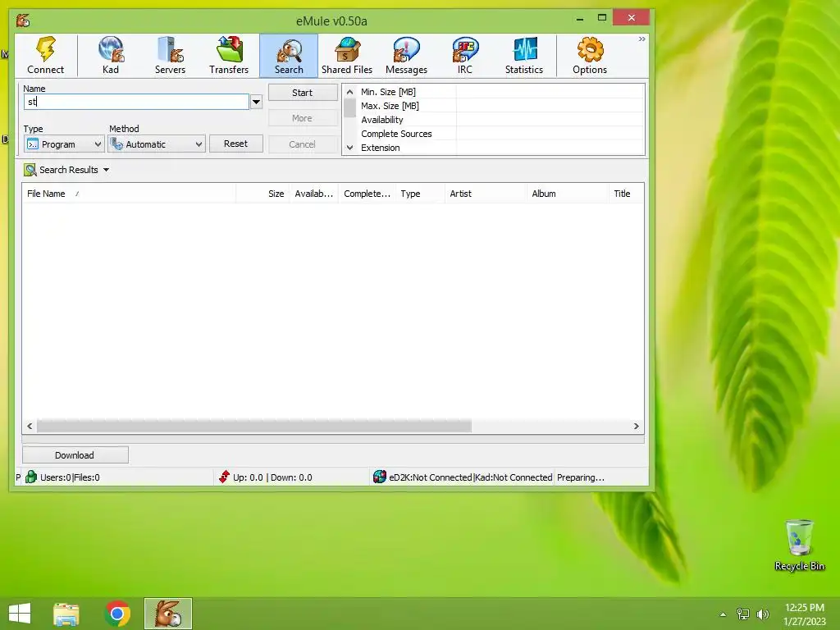Expand the Name search history dropdown
This screenshot has height=630, width=840.
coord(256,102)
